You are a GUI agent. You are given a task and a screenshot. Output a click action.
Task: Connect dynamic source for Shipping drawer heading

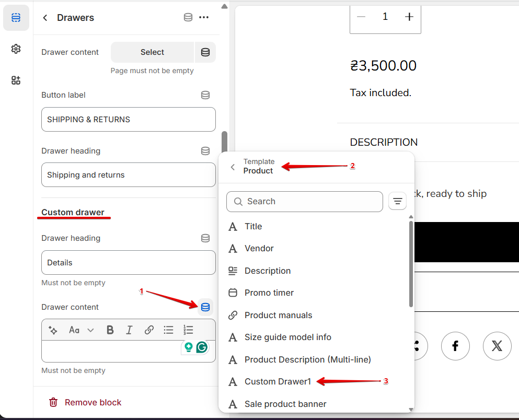click(205, 151)
